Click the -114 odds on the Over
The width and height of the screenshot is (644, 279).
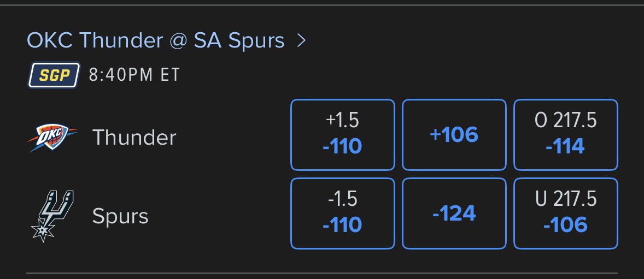(565, 146)
